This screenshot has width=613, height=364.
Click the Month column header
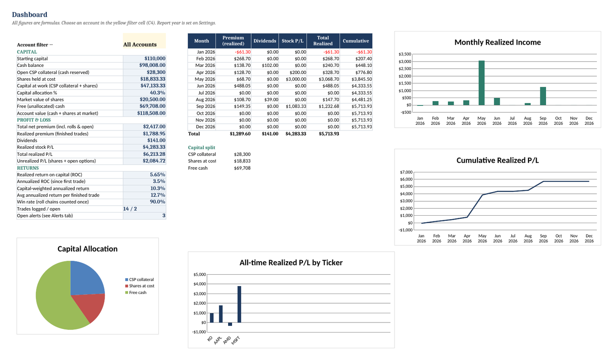click(201, 41)
